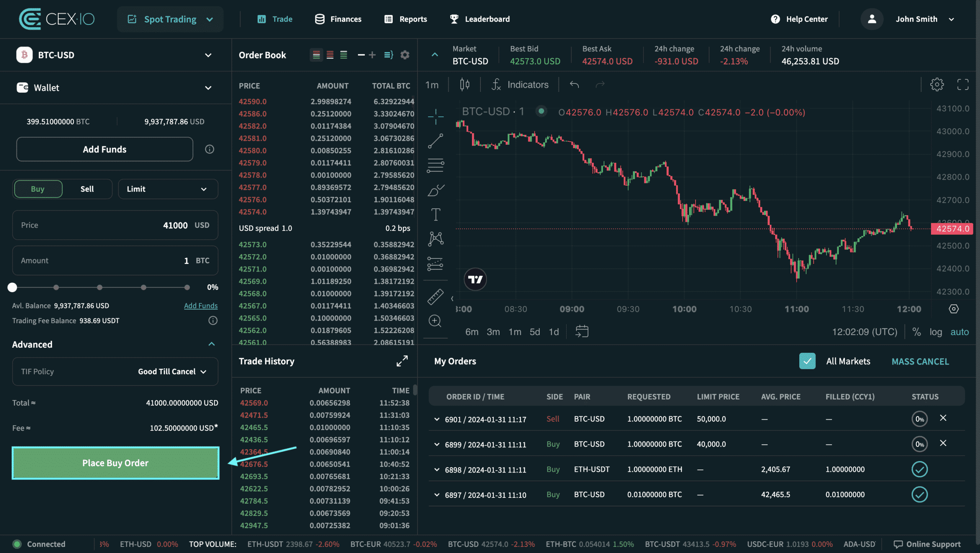Open the prediction and measurement tool
980x553 pixels.
tap(436, 263)
